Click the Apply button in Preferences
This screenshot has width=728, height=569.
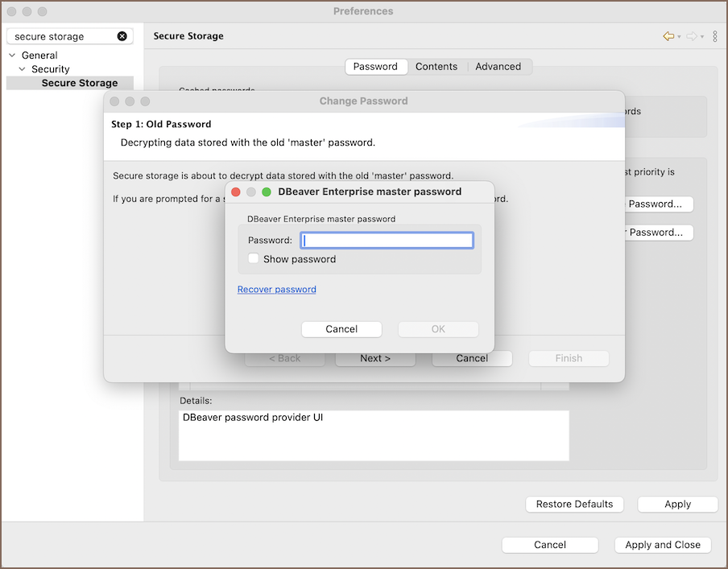[x=678, y=504]
